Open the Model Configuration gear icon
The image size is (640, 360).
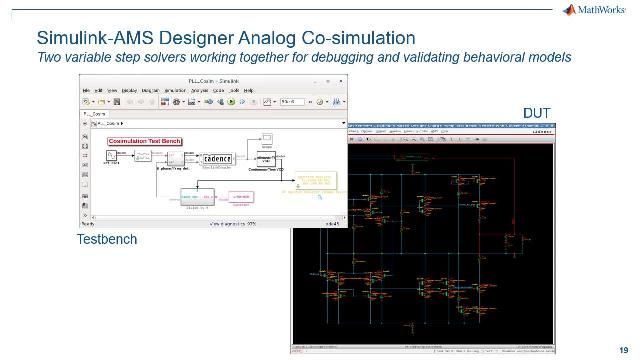click(176, 102)
